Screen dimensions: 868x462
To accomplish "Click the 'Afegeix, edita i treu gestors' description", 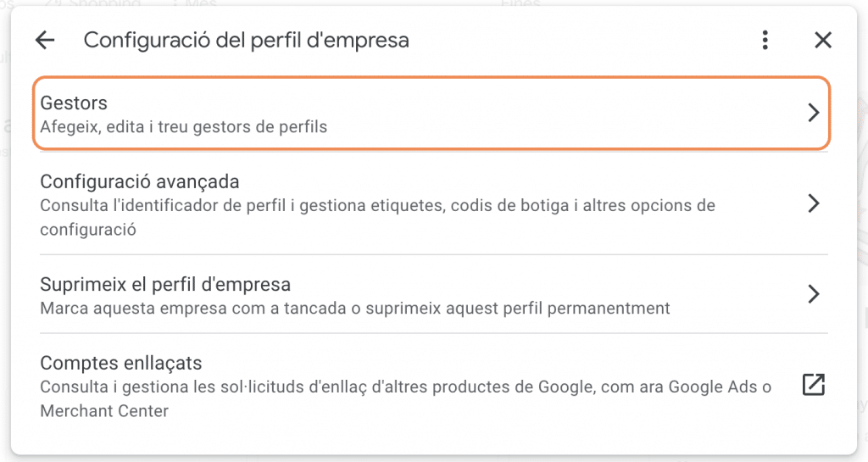I will click(x=184, y=126).
